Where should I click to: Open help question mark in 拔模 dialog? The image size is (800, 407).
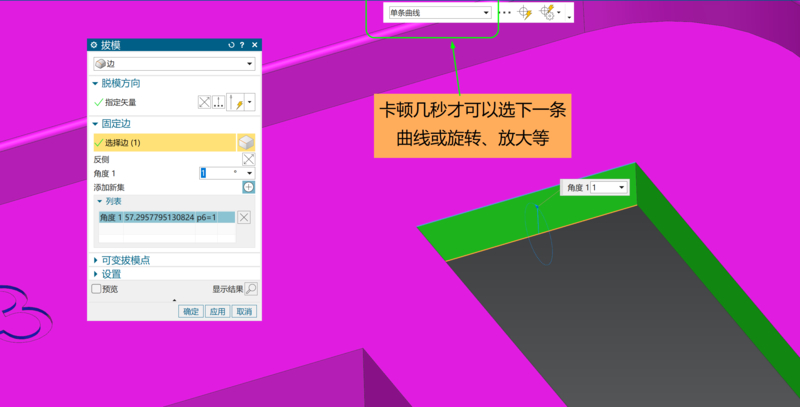[x=242, y=45]
